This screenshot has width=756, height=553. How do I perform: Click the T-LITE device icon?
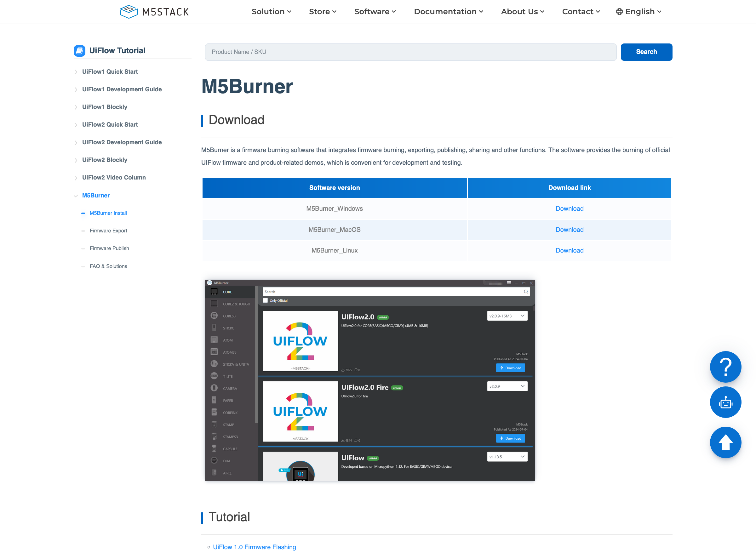click(x=214, y=376)
